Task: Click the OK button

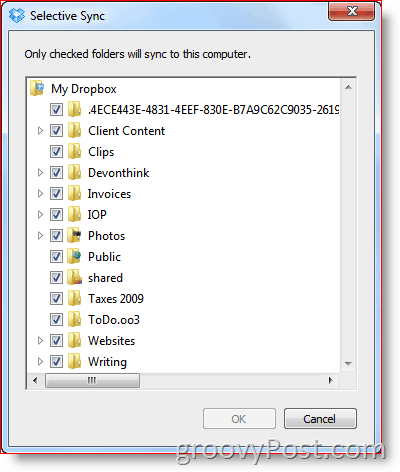Action: click(x=239, y=419)
